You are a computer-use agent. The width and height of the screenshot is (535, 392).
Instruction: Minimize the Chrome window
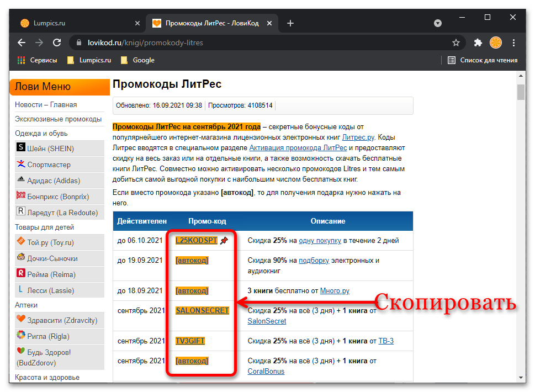pyautogui.click(x=462, y=17)
